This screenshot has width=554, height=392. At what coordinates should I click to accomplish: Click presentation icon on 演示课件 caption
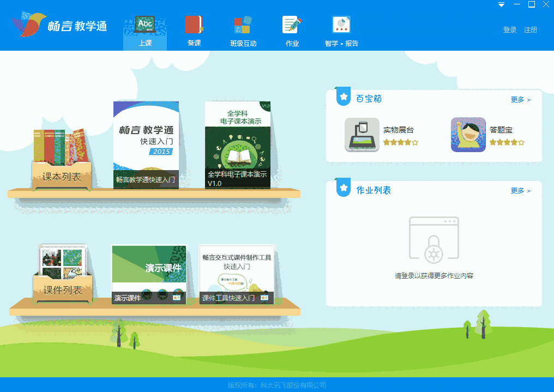point(176,298)
